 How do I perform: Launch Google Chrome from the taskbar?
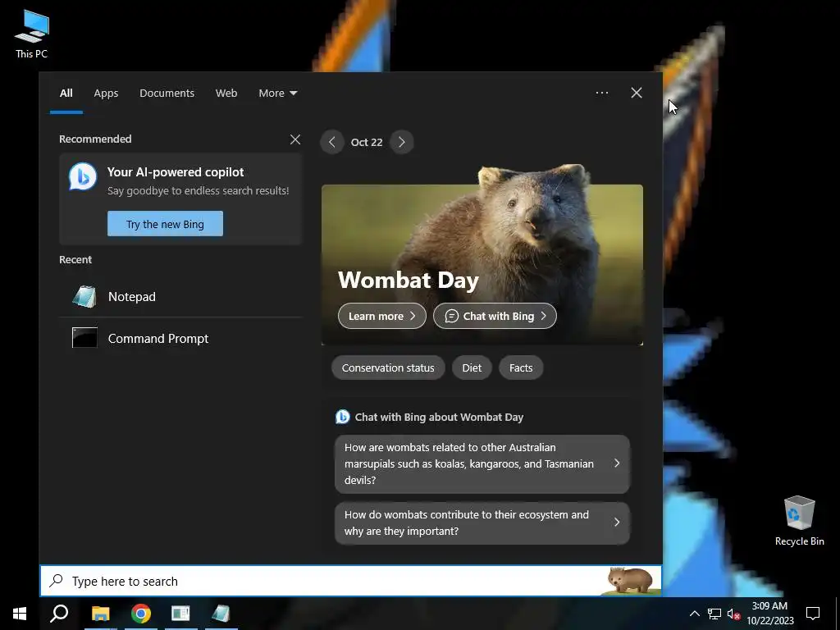[140, 614]
